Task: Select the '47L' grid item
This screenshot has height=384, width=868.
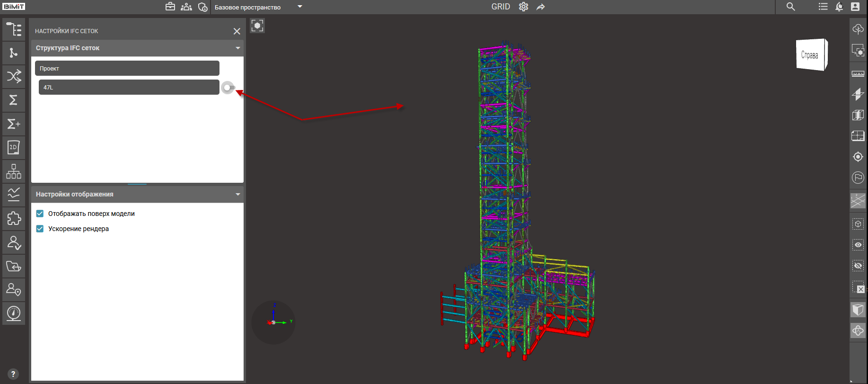Action: click(x=129, y=88)
